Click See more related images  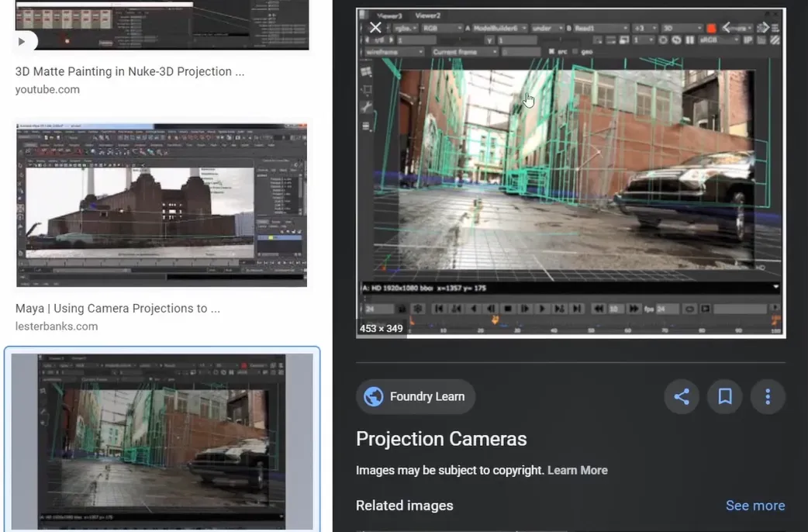coord(754,506)
